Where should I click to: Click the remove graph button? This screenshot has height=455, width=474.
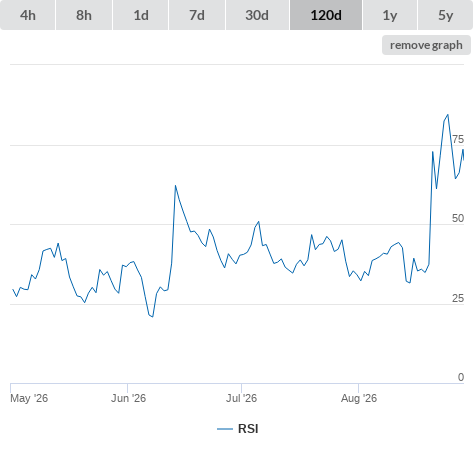click(426, 45)
